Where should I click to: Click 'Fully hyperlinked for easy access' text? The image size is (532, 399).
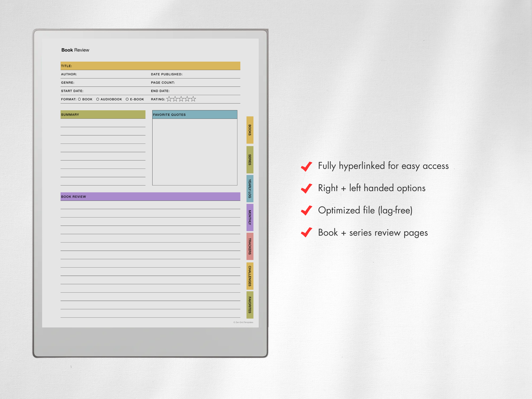click(383, 166)
